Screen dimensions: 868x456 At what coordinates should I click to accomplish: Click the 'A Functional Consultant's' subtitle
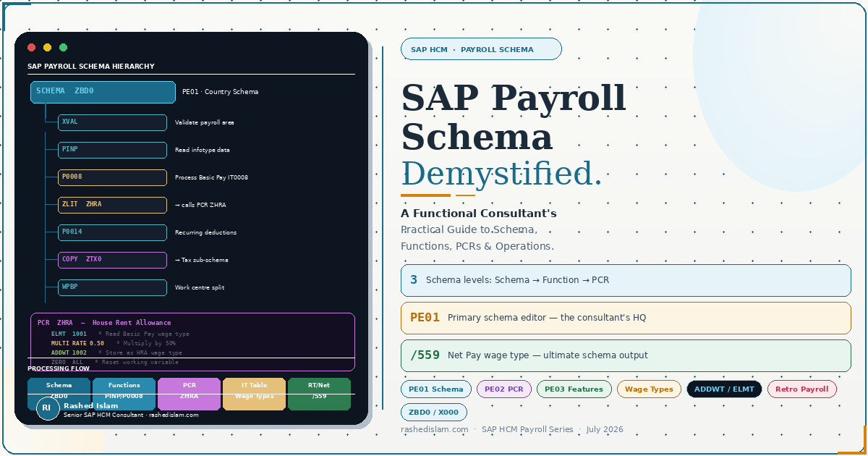click(479, 214)
